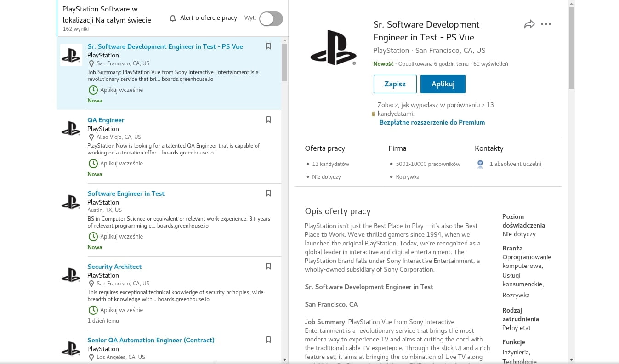Click the bell icon for Alert o ofercie pracy

(x=173, y=18)
